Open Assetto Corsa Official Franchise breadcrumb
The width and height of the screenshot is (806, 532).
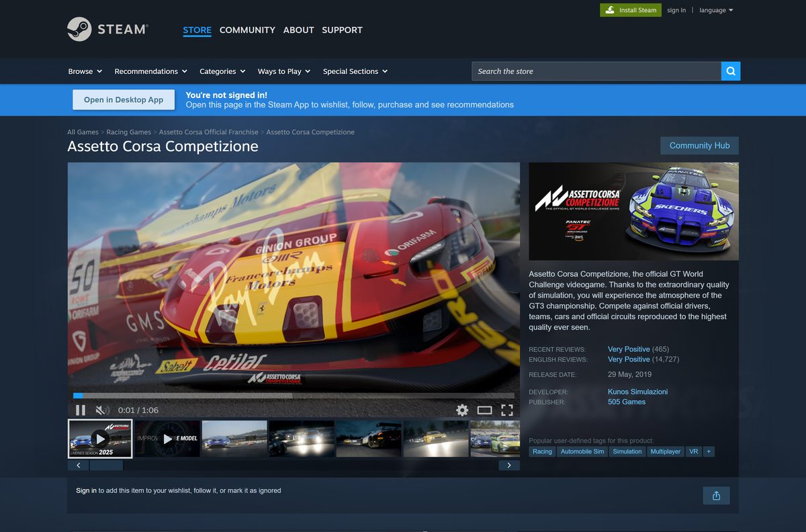[208, 132]
